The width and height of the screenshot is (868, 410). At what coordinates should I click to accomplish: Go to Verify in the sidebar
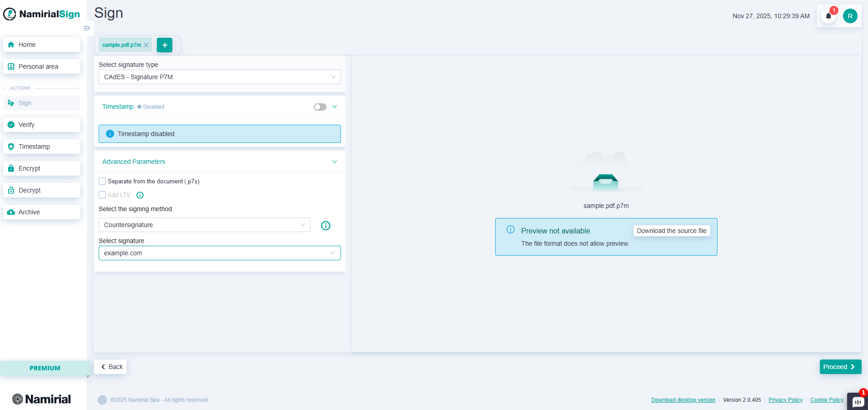pyautogui.click(x=41, y=125)
